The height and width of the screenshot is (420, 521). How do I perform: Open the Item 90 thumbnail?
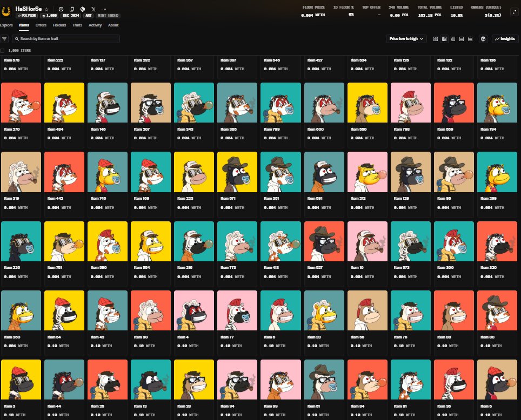click(151, 310)
